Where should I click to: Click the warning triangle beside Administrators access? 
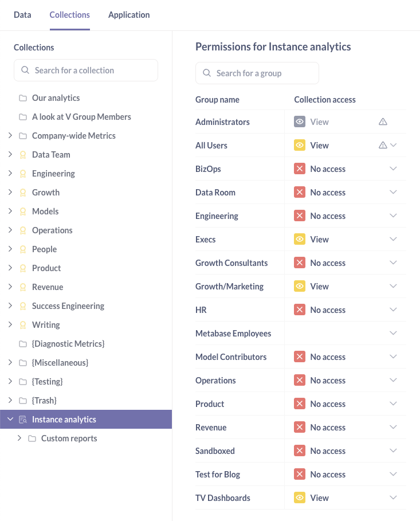click(384, 122)
